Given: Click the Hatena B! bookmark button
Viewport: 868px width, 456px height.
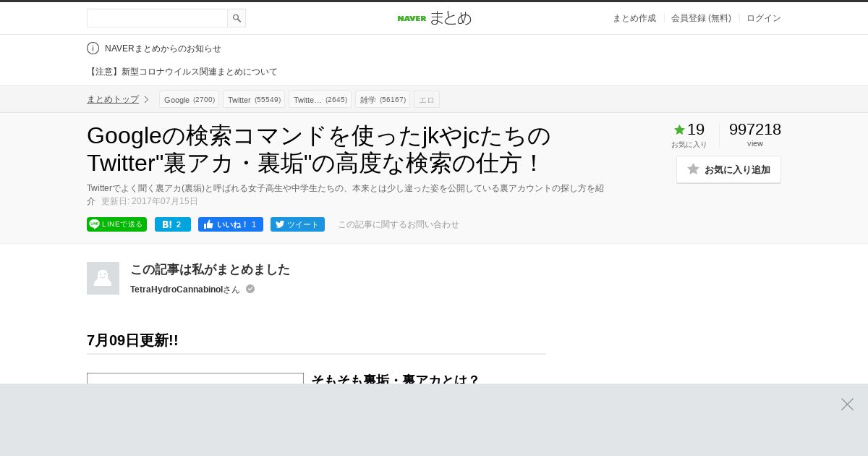Looking at the screenshot, I should click(x=173, y=224).
